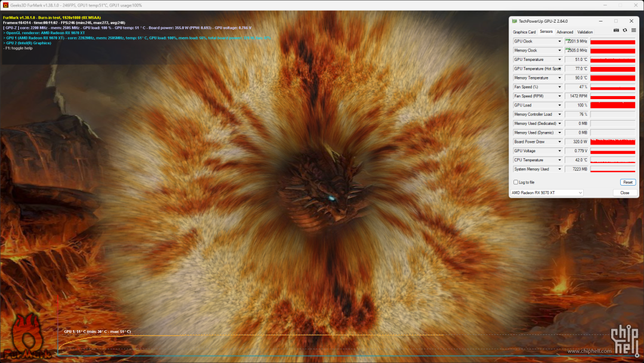Open the AMD Radeon RX 9070 XT selector
Viewport: 644px width, 363px height.
(x=547, y=193)
